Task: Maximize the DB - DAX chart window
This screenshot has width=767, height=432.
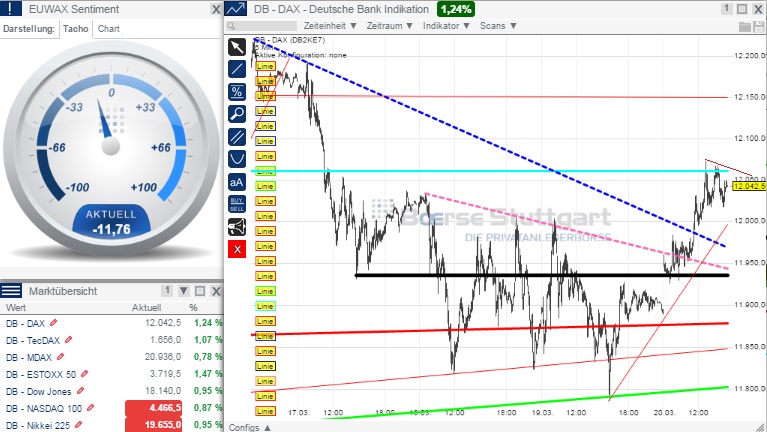Action: pyautogui.click(x=742, y=9)
